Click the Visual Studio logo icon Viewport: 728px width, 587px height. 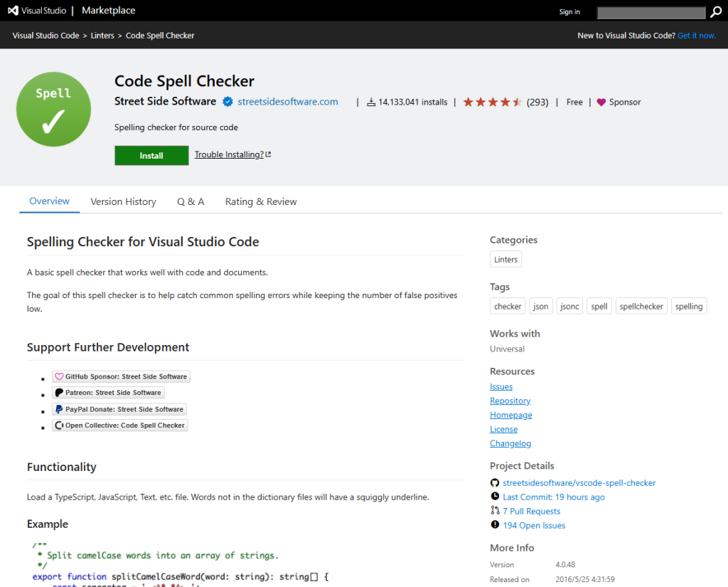click(13, 10)
